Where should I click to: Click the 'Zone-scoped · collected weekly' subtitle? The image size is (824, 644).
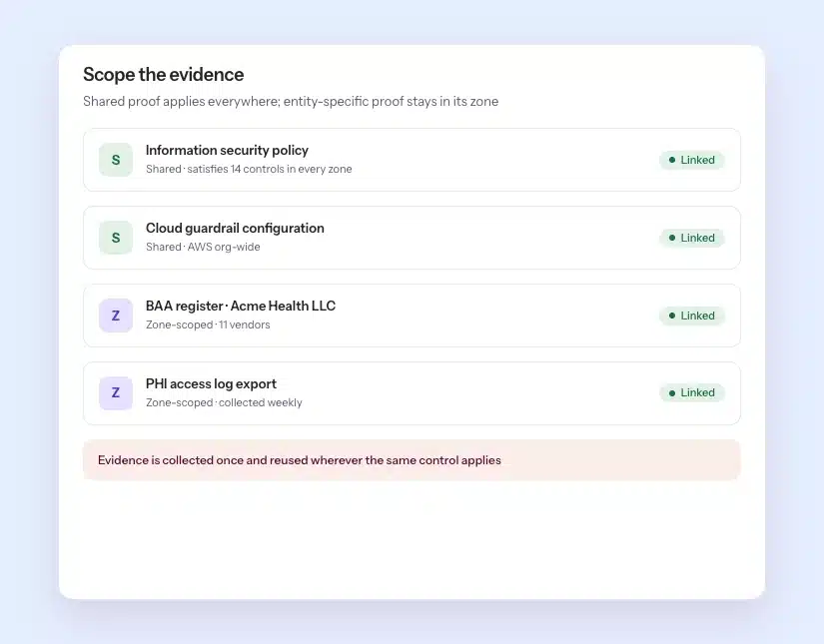coord(224,402)
